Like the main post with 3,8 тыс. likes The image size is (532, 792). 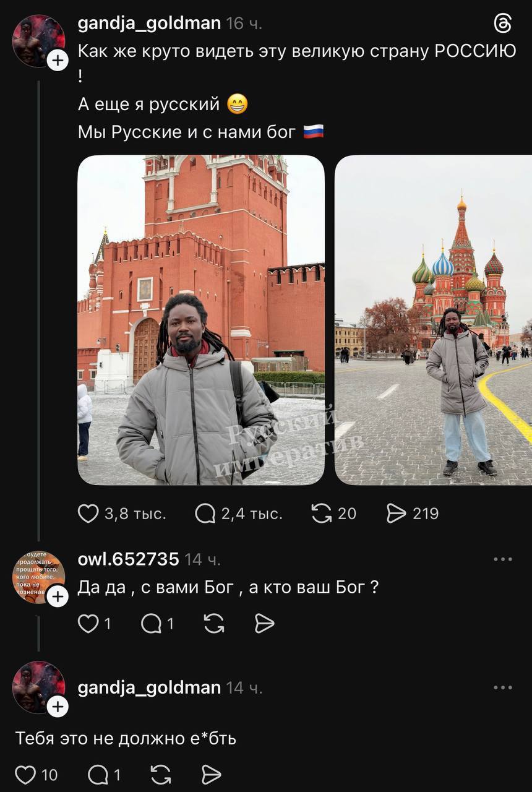click(x=88, y=514)
